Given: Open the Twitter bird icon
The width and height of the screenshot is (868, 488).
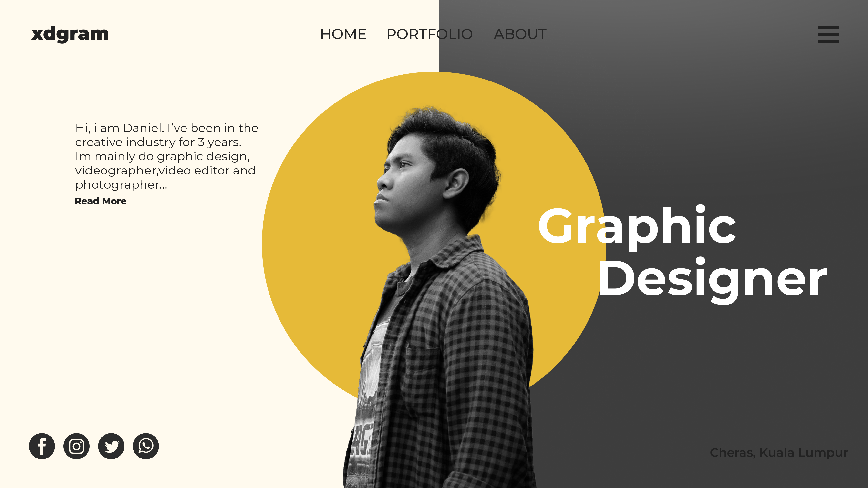Looking at the screenshot, I should (x=111, y=446).
